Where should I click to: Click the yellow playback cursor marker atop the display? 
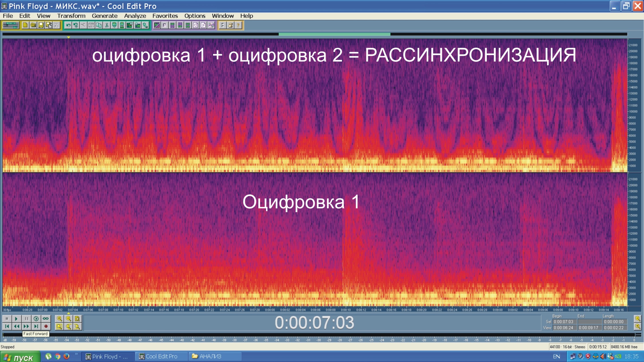coord(68,37)
